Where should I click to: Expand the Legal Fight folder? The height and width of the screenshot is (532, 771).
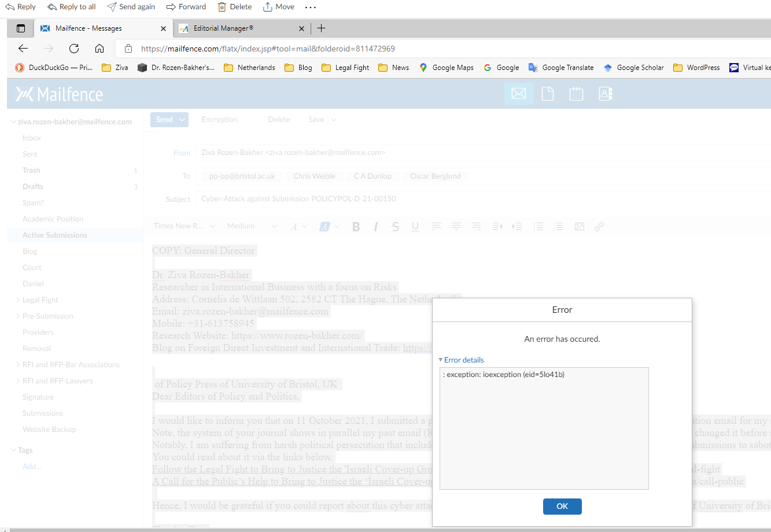[x=18, y=300]
